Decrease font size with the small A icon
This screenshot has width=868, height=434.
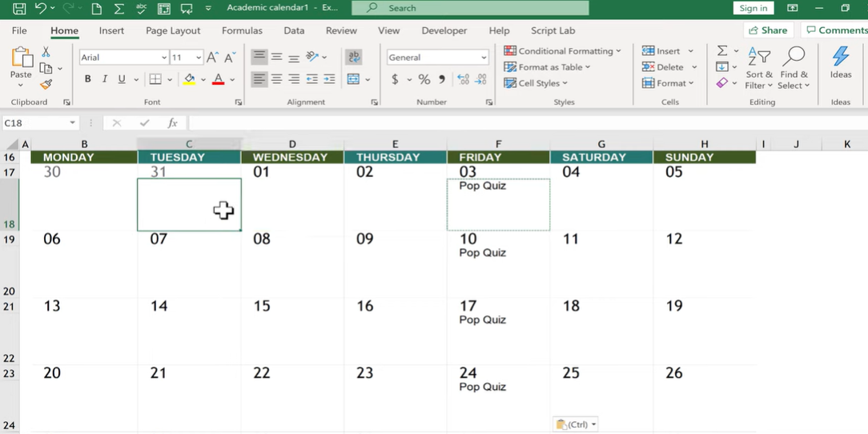[x=230, y=57]
